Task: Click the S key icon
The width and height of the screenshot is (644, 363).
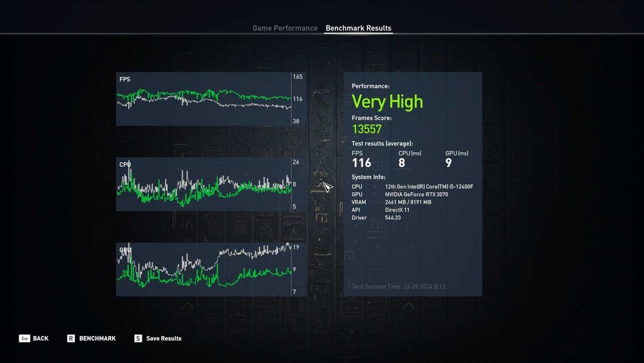Action: (138, 338)
